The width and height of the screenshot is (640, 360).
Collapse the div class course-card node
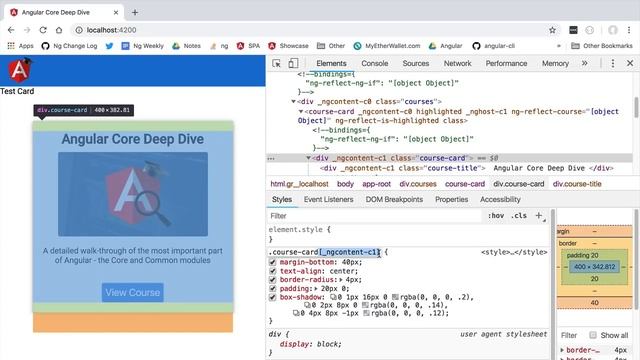309,158
